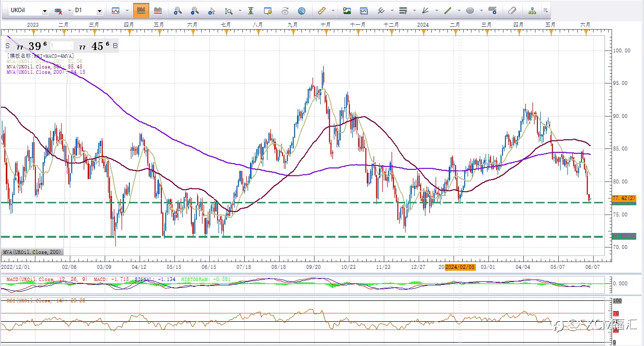The height and width of the screenshot is (346, 644).
Task: Toggle the Bid price display
Action: 141,10
